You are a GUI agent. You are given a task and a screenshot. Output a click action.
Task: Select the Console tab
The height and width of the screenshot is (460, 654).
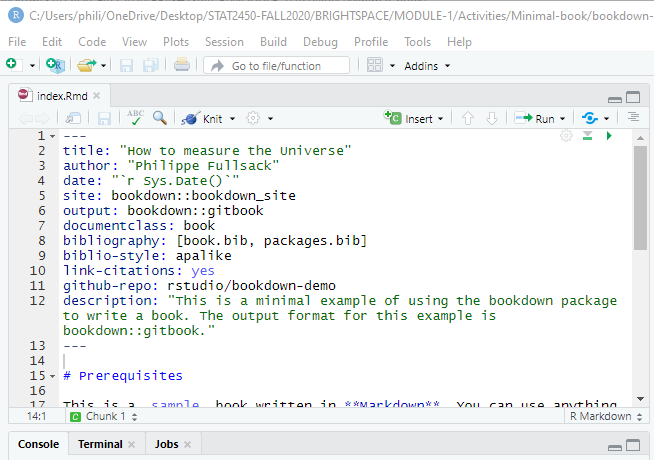coord(38,444)
